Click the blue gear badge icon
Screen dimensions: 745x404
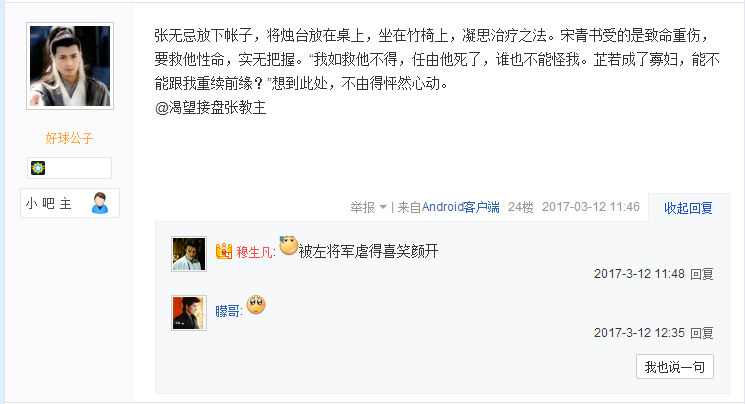coord(38,168)
